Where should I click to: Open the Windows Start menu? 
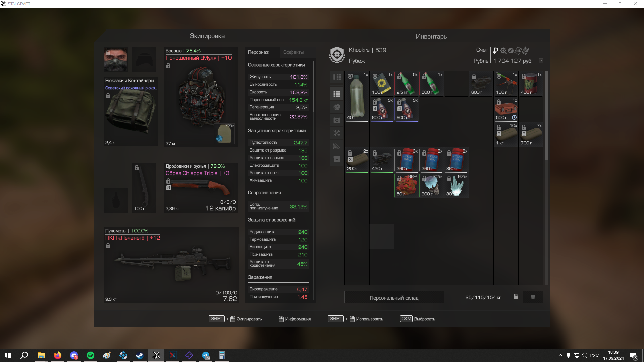tap(8, 355)
